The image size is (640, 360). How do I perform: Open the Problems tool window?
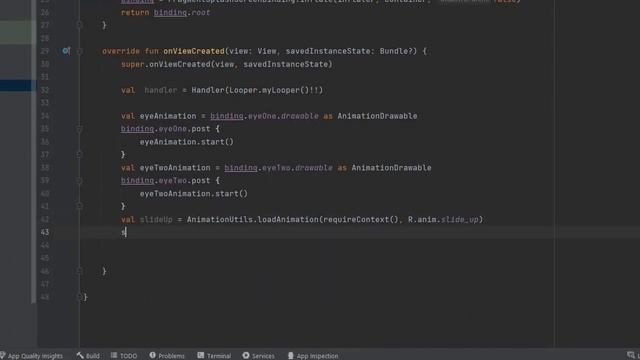[x=167, y=356]
